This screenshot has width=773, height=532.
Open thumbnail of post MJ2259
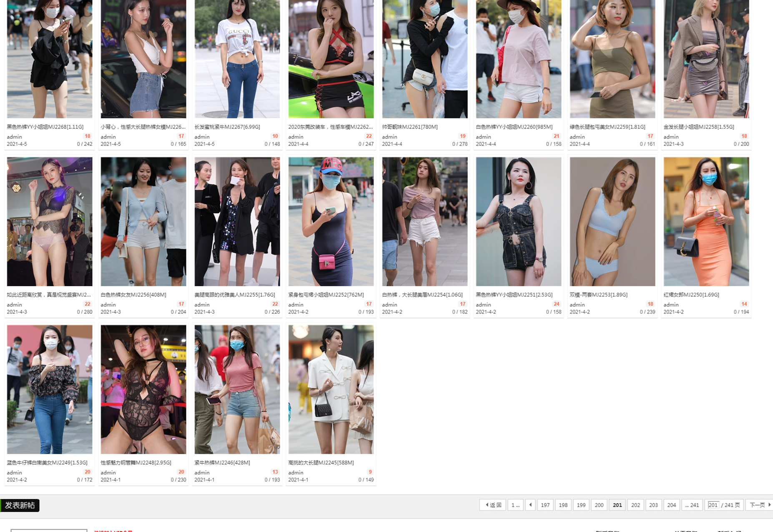(612, 59)
